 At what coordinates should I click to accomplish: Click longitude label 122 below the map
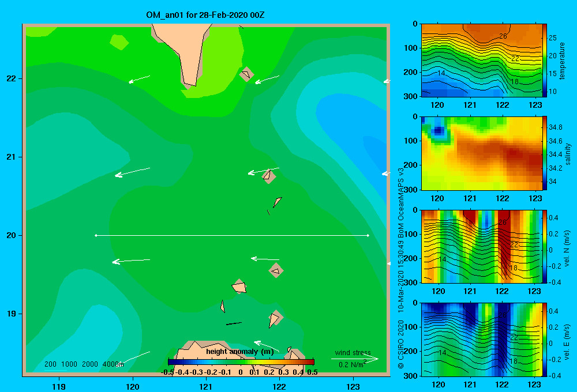point(279,386)
